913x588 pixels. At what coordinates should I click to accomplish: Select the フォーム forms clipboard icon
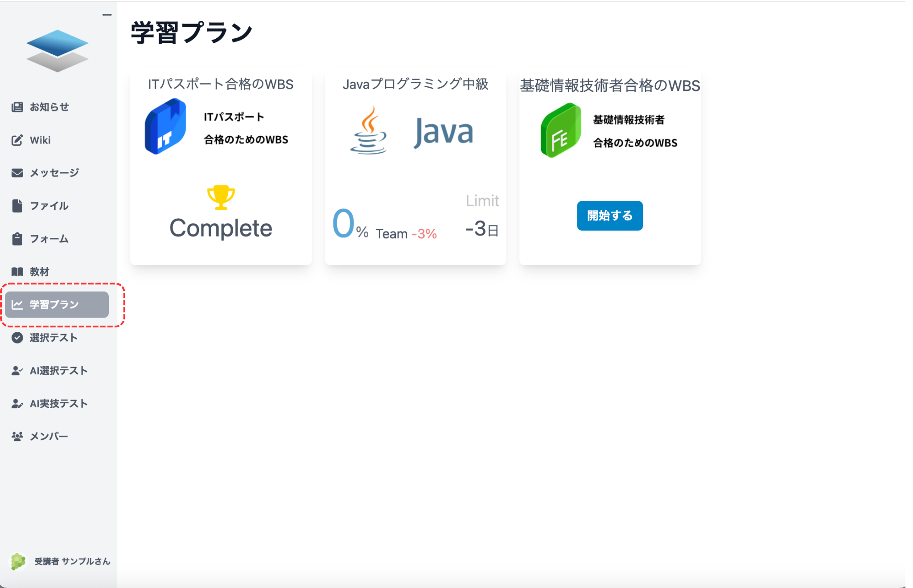[16, 239]
